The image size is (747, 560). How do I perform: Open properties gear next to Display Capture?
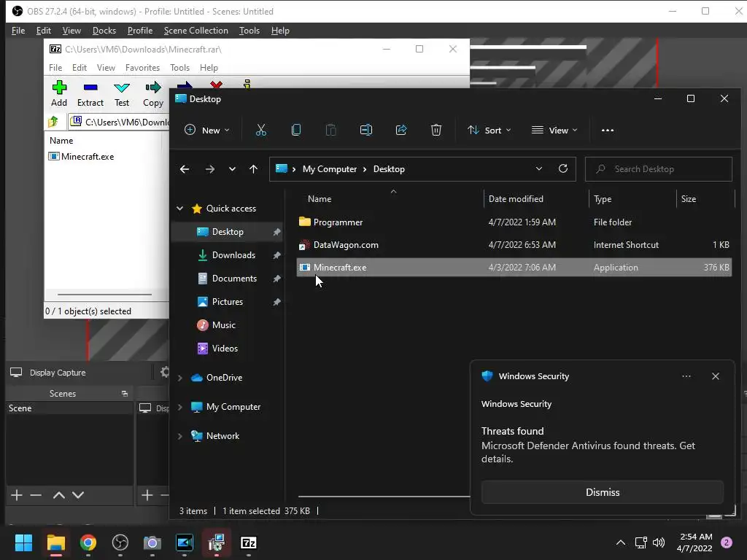coord(164,372)
